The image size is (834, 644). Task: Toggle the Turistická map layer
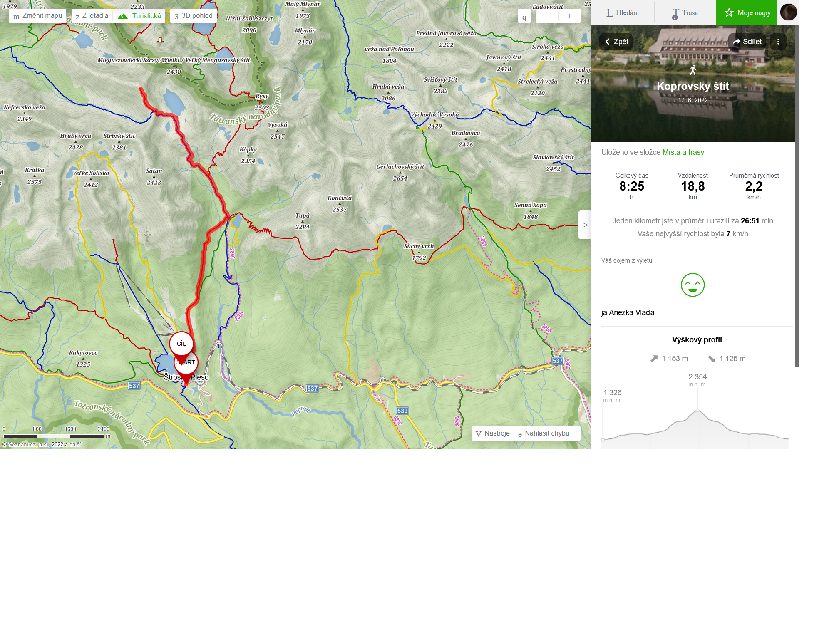pyautogui.click(x=139, y=16)
